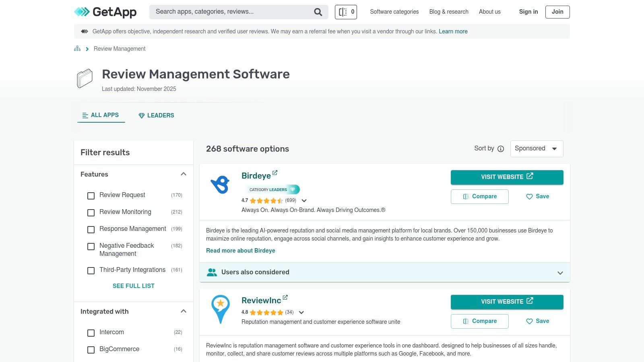Click the Sort by info icon

(x=501, y=149)
